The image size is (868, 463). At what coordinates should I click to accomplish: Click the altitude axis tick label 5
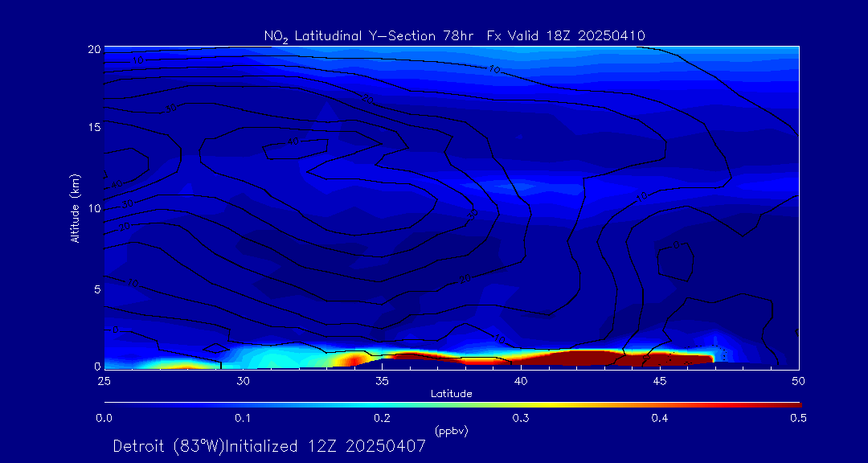click(97, 289)
